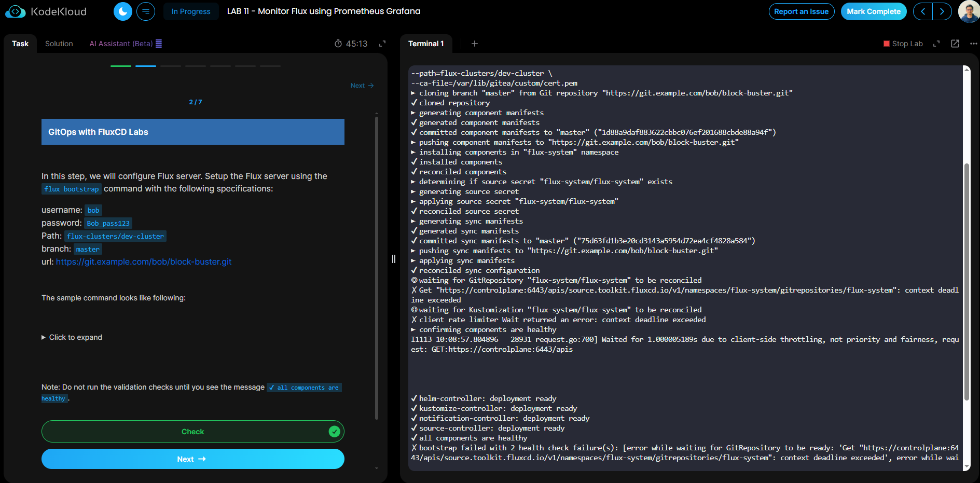Open terminal more options menu
The width and height of the screenshot is (980, 483).
973,44
